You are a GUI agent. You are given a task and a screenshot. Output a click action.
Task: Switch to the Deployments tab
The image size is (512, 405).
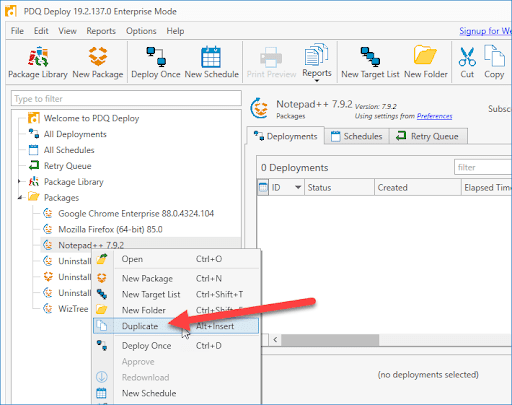(x=286, y=136)
